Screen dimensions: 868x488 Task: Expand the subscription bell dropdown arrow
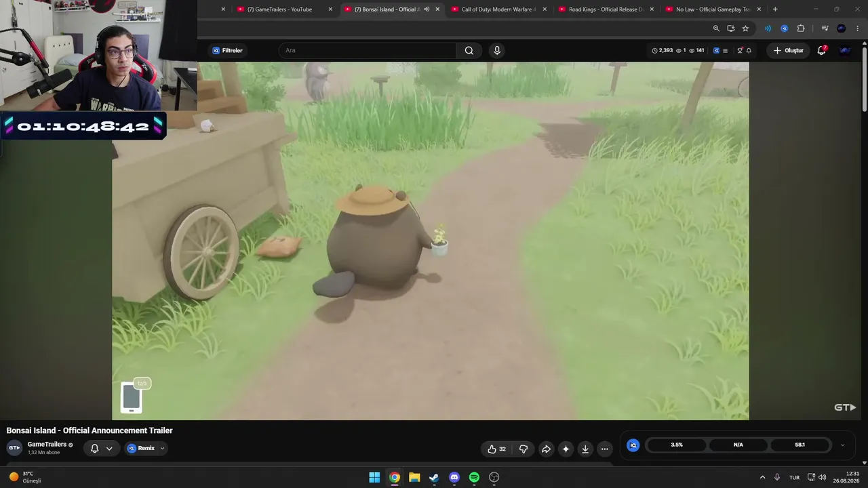pos(108,448)
